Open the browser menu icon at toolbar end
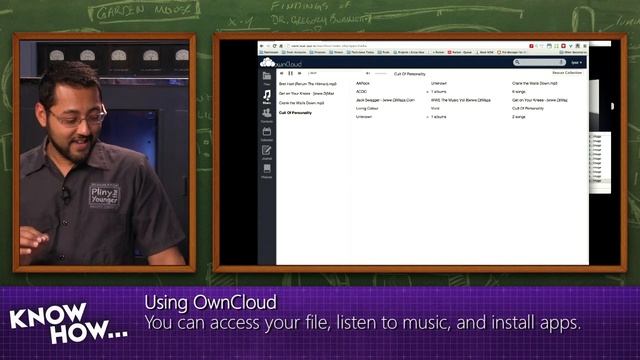Image resolution: width=640 pixels, height=360 pixels. click(x=585, y=46)
